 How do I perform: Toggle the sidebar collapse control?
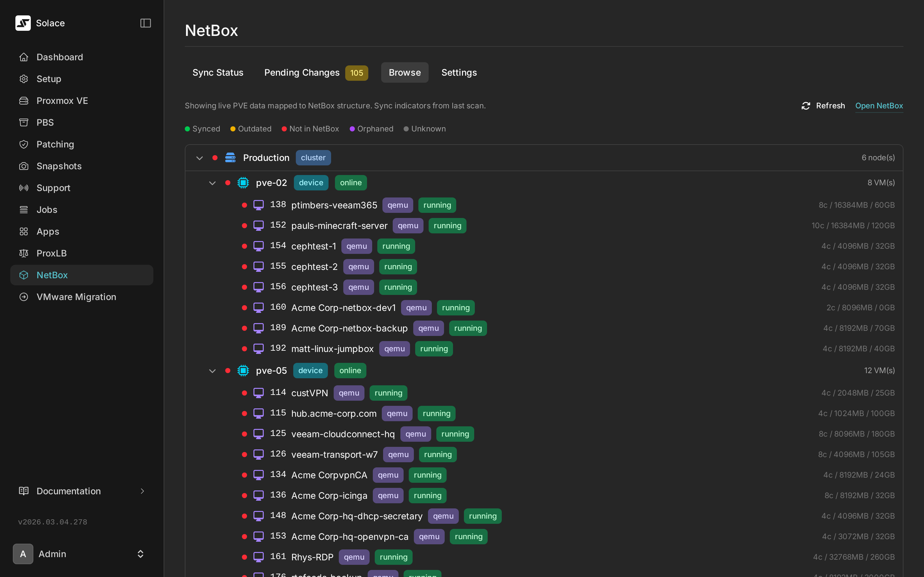pyautogui.click(x=145, y=23)
